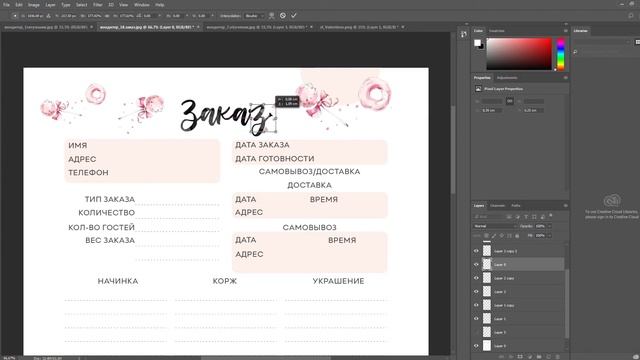
Task: Cancel the transform in the options bar
Action: tap(283, 16)
